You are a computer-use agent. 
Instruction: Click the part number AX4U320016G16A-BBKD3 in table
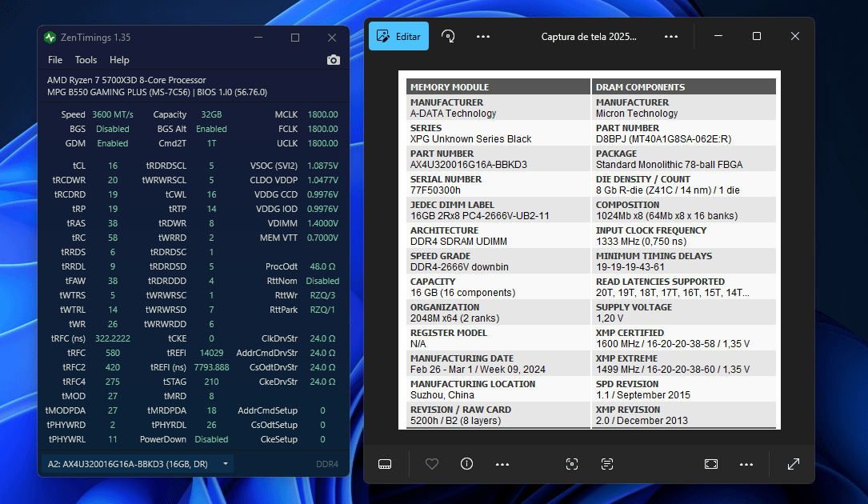[x=468, y=165]
